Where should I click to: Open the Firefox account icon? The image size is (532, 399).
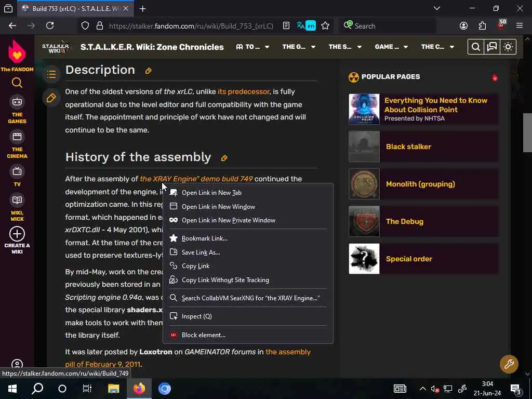click(x=463, y=26)
